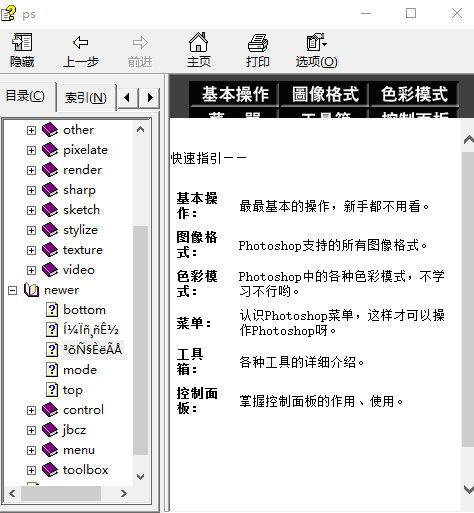The image size is (474, 513).
Task: Select the ³õÑ§ÈëÃÅ topic label
Action: point(92,350)
